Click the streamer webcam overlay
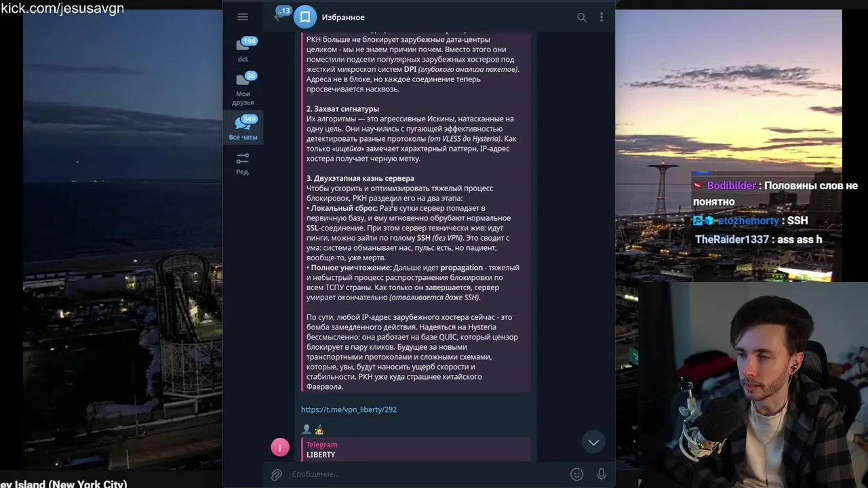 [x=753, y=384]
